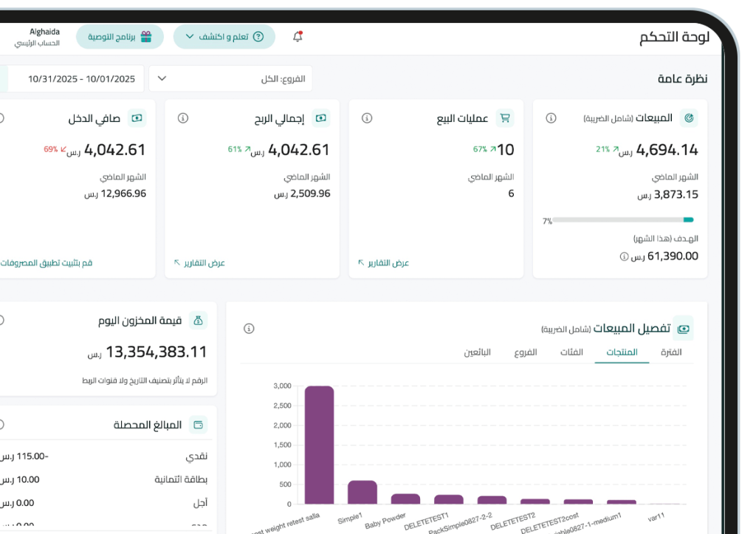Screen dimensions: 756x534
Task: Click the info icon on إجمالي الربح card
Action: [x=182, y=119]
